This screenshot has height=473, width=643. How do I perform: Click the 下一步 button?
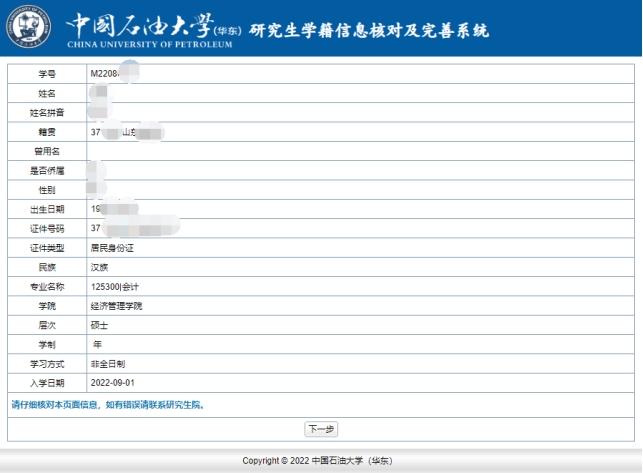(x=321, y=429)
